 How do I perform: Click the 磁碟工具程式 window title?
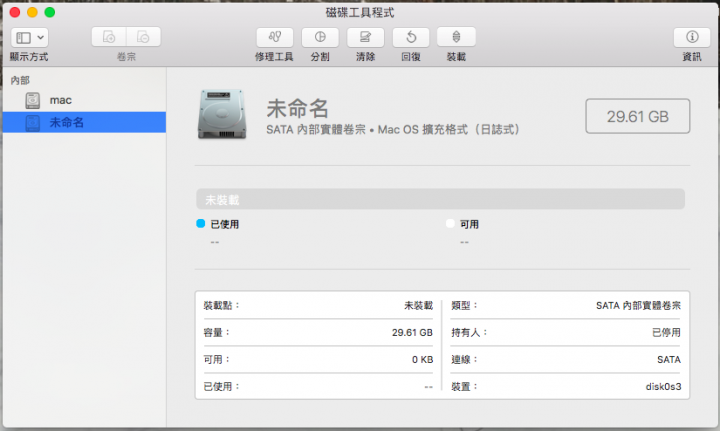[x=360, y=12]
